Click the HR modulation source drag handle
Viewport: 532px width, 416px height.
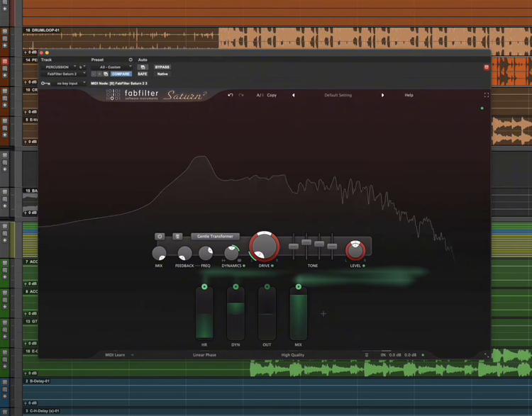pos(204,287)
